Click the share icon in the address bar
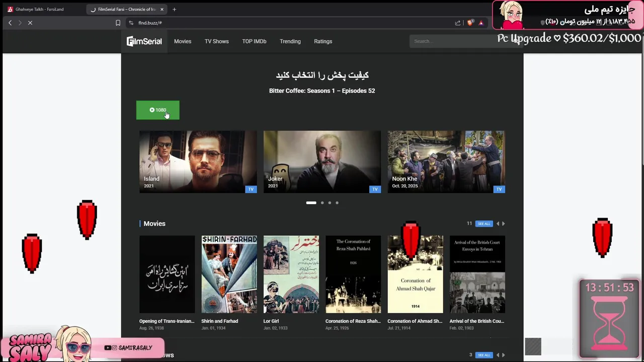This screenshot has height=362, width=644. pyautogui.click(x=458, y=23)
